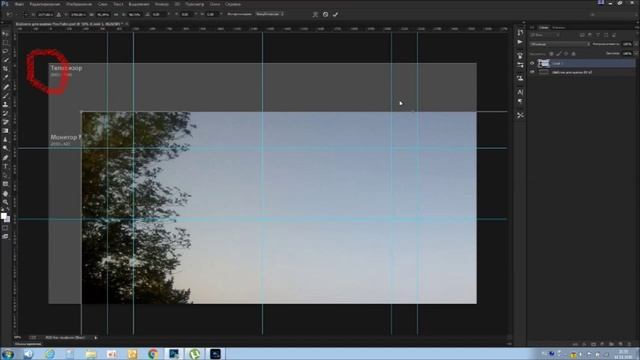Screen dimensions: 640x360
Task: Open Chrome from the taskbar
Action: (153, 354)
